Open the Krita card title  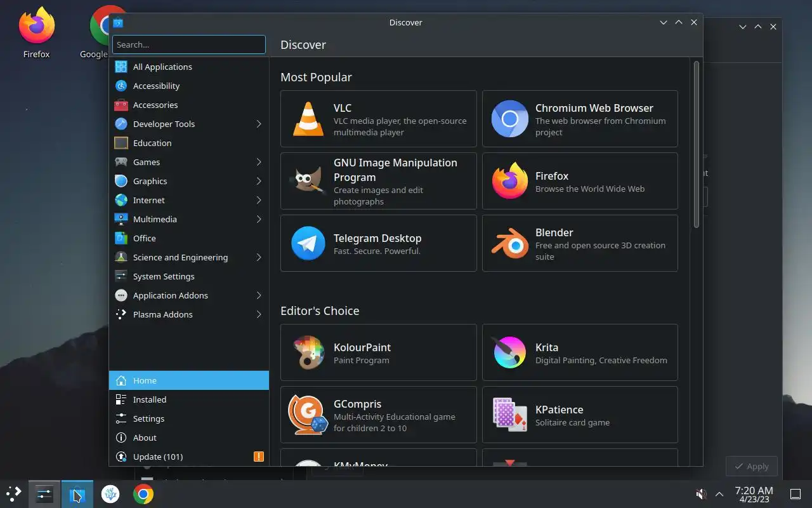pyautogui.click(x=547, y=347)
